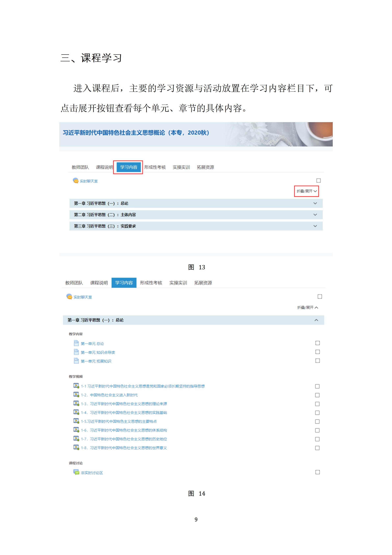Check the box for video 1-5
This screenshot has height=555, width=392.
[317, 422]
